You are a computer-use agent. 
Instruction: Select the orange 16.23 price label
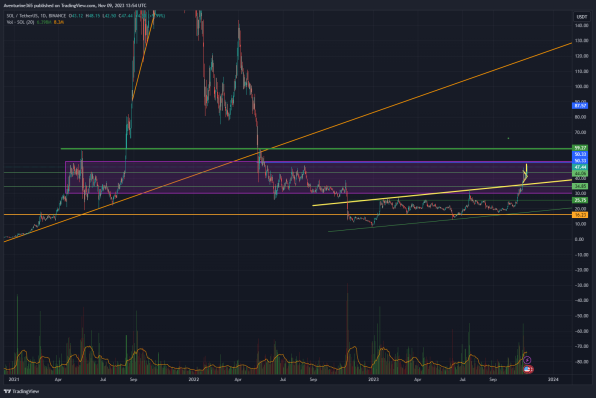coord(580,215)
